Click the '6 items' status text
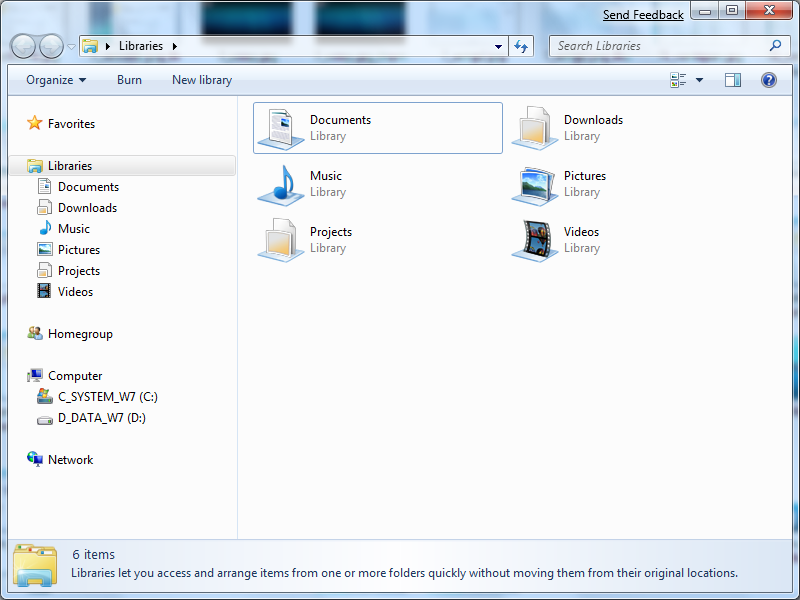The width and height of the screenshot is (800, 600). [x=93, y=555]
